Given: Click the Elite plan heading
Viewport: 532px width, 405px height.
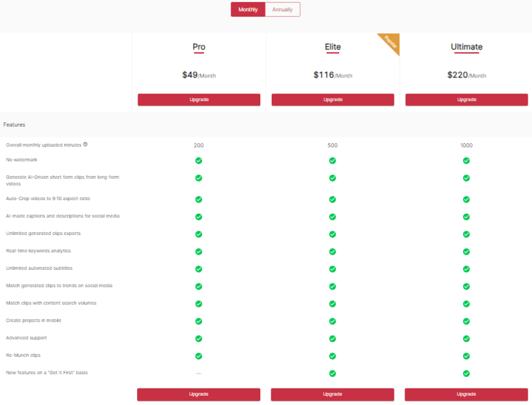Looking at the screenshot, I should point(332,47).
